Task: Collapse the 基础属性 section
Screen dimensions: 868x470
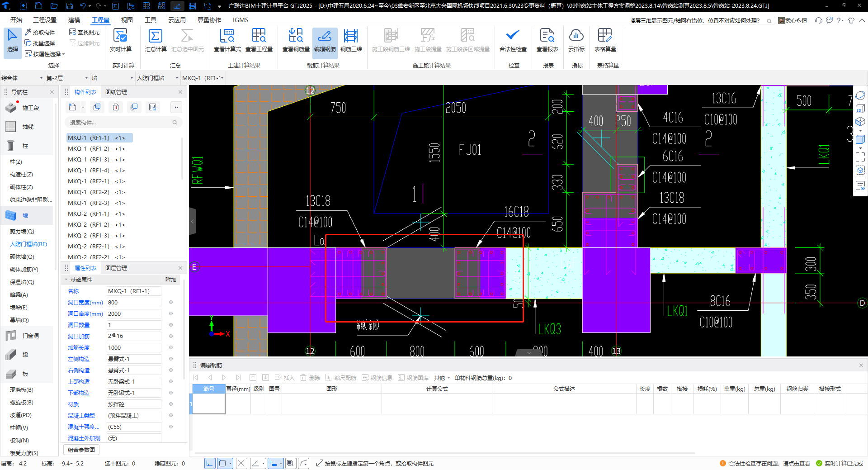Action: tap(66, 280)
